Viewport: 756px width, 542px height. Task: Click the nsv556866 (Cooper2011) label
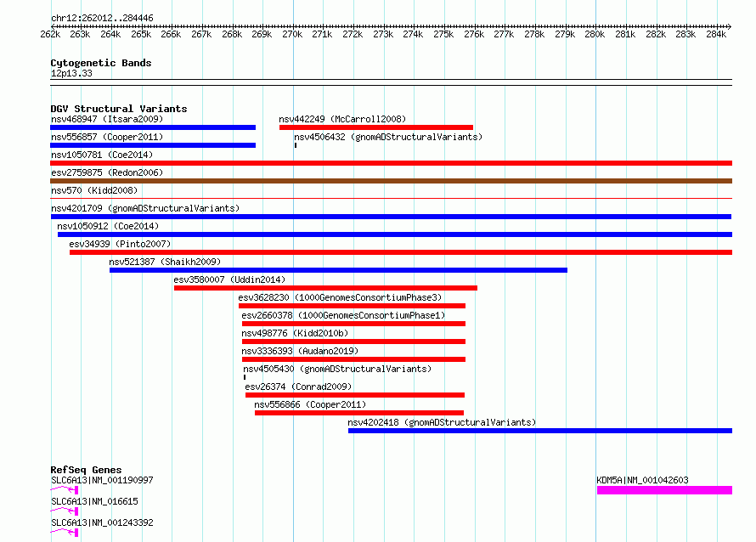(310, 404)
